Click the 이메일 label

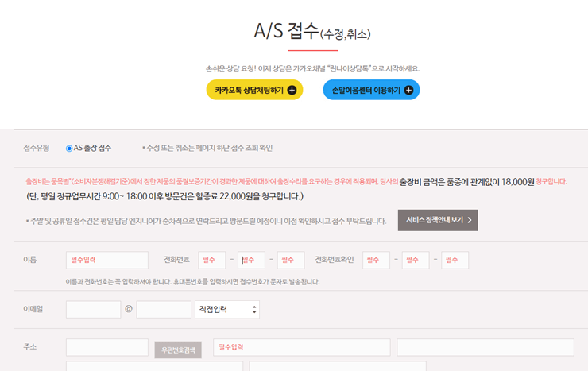point(33,309)
